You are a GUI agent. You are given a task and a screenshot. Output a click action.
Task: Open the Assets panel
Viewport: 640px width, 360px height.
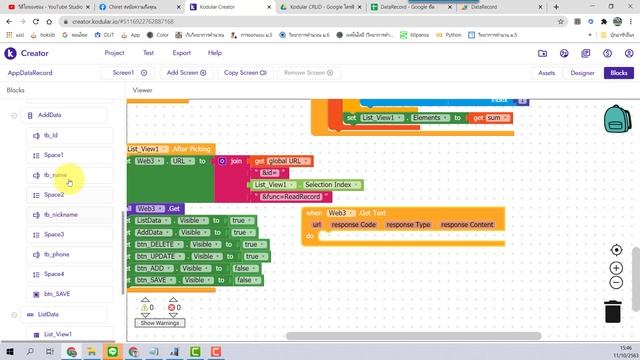547,73
